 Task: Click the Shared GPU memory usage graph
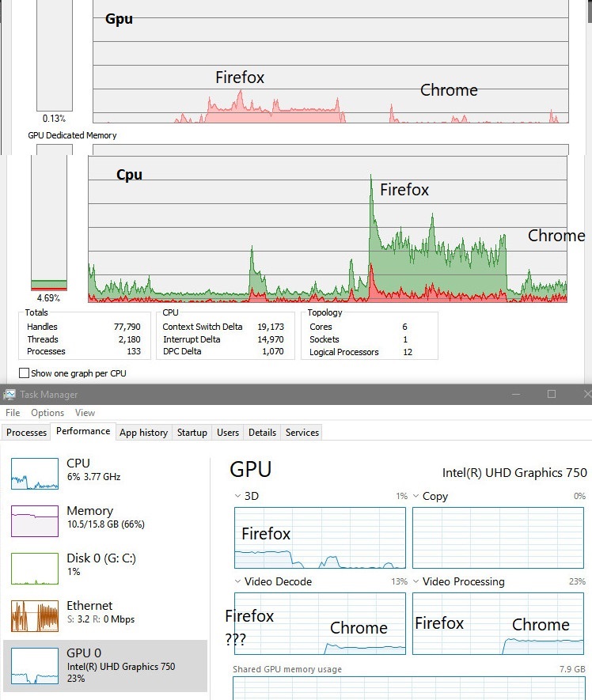(x=409, y=688)
